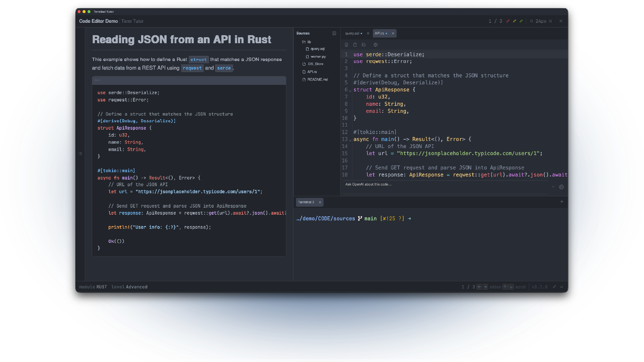
Task: Click the macOS green maximize window button
Action: 89,12
